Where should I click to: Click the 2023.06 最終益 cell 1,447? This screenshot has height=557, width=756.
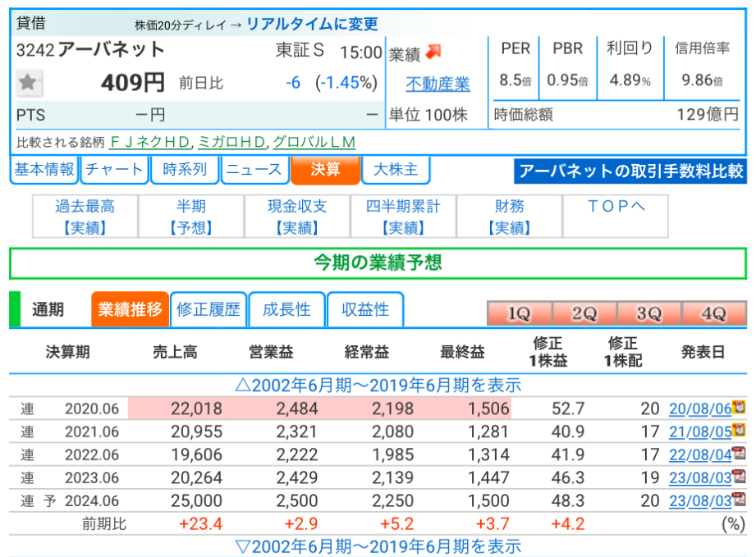coord(489,478)
